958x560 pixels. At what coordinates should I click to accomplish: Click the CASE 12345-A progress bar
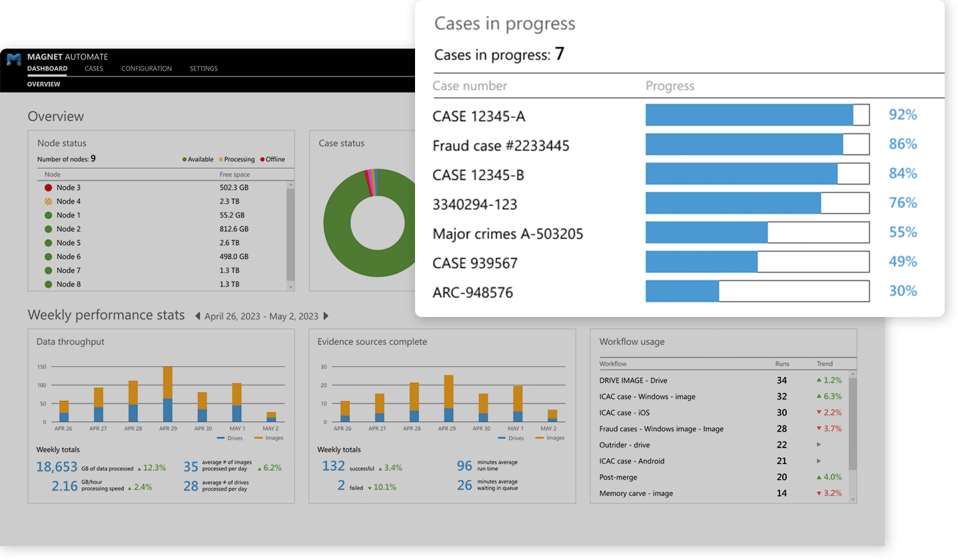(757, 115)
